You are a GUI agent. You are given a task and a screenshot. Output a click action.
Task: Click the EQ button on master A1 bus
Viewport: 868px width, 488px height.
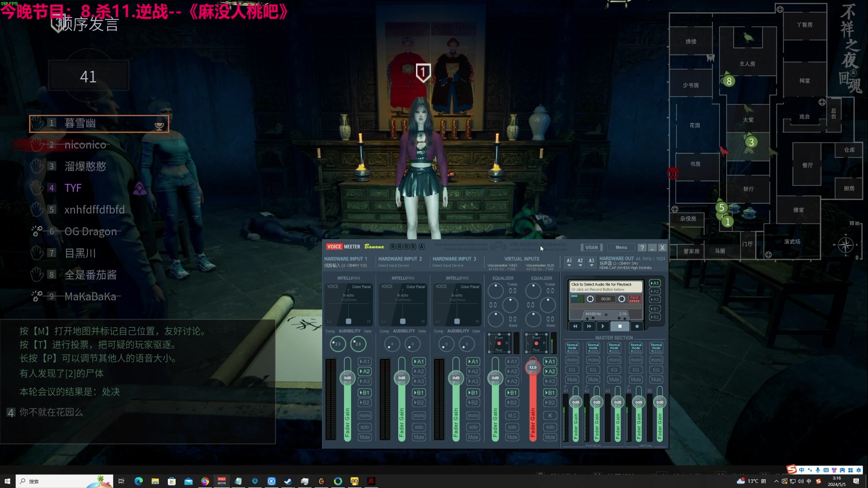point(572,370)
